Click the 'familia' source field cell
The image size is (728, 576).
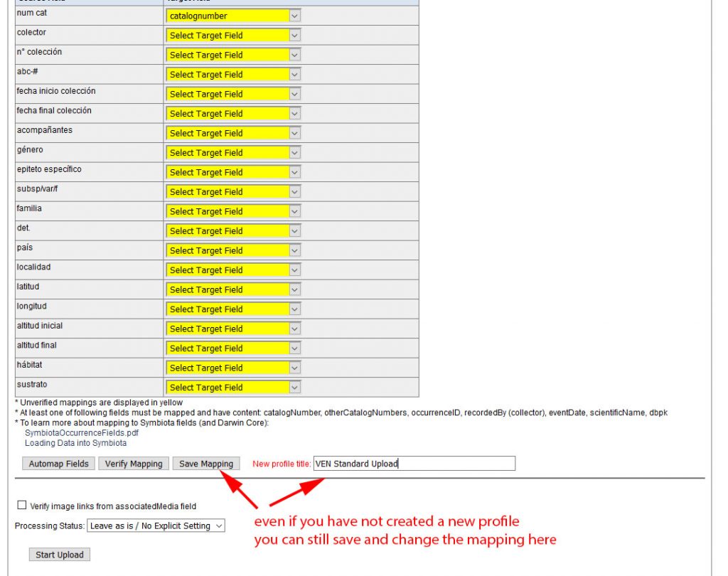click(89, 211)
